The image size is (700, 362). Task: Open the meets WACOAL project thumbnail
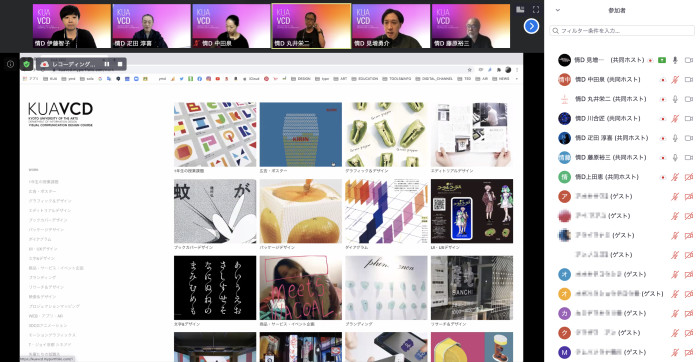pos(300,287)
